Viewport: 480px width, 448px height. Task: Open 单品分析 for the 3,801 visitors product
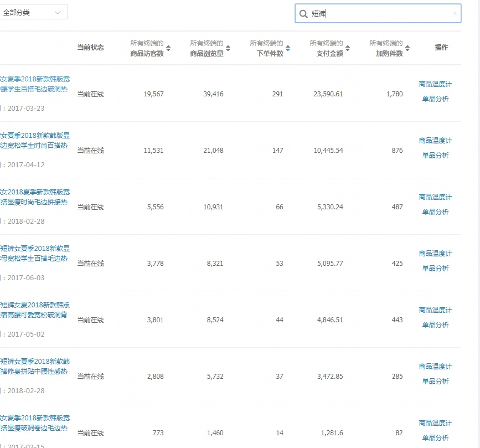(435, 325)
